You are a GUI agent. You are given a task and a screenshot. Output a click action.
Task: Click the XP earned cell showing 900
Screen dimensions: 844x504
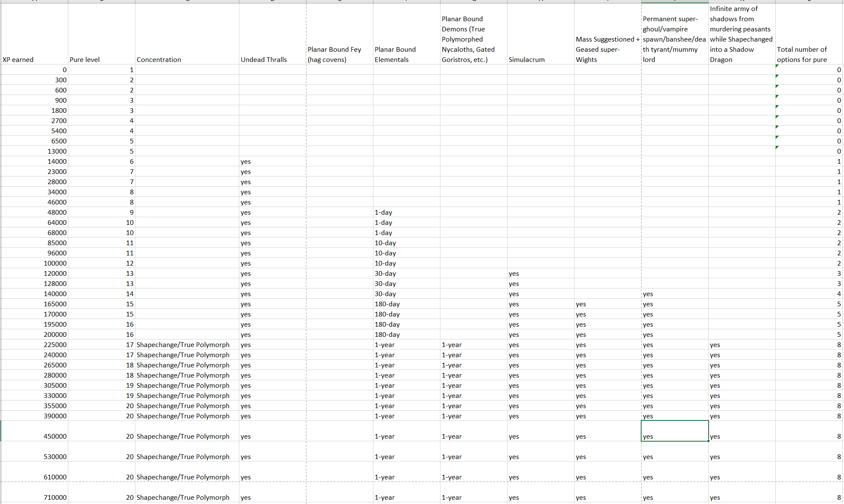pos(34,100)
